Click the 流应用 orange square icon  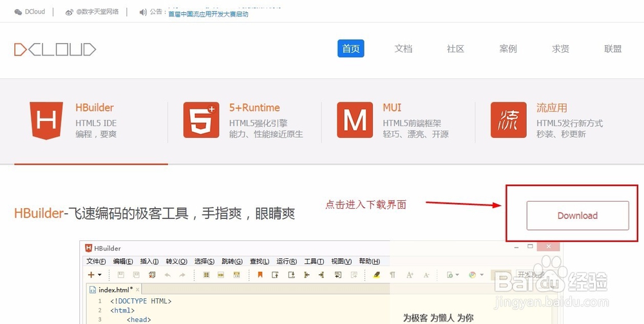[x=509, y=120]
